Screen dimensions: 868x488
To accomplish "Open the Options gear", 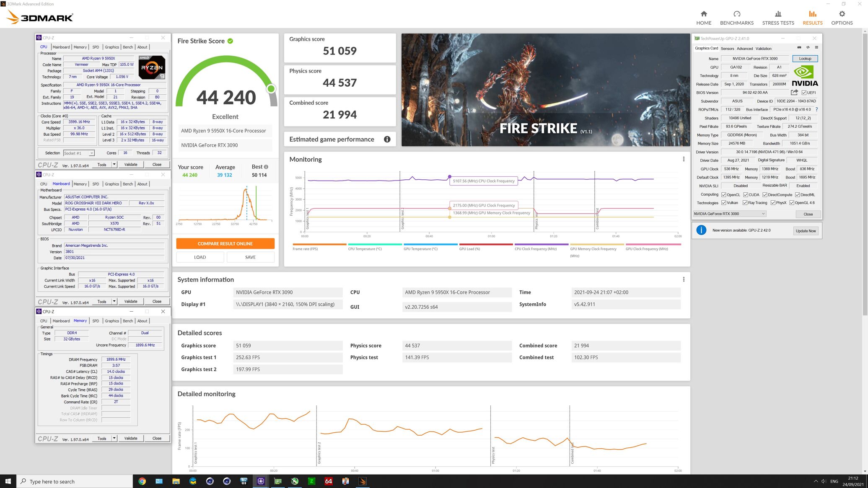I will pyautogui.click(x=842, y=14).
